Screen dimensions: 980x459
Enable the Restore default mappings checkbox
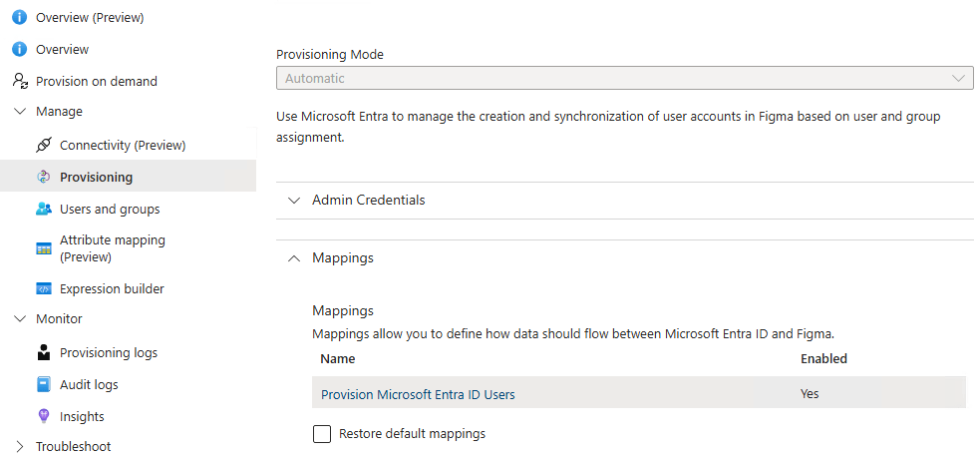point(322,434)
